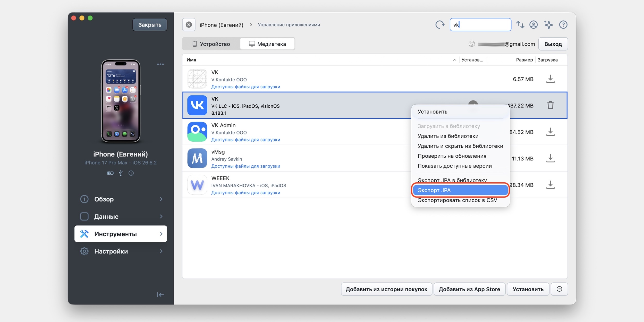Expand the Настройки section
This screenshot has height=322, width=644.
pyautogui.click(x=121, y=251)
